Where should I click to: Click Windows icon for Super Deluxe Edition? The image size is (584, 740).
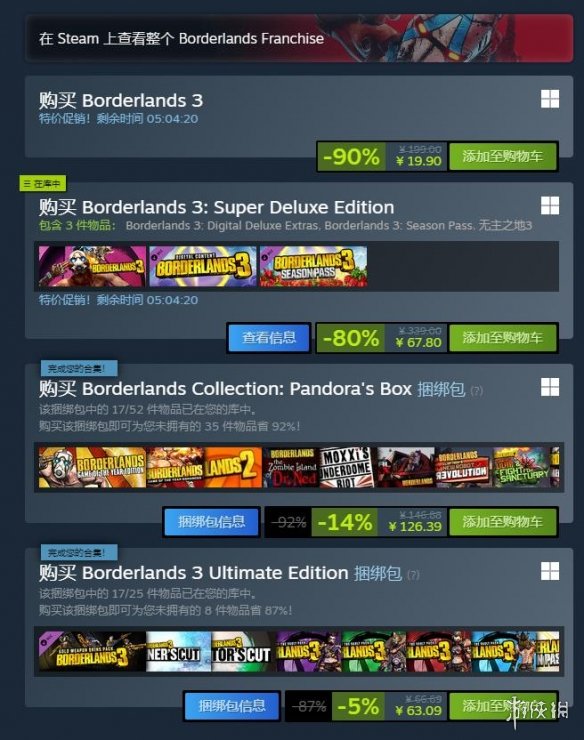click(x=550, y=206)
